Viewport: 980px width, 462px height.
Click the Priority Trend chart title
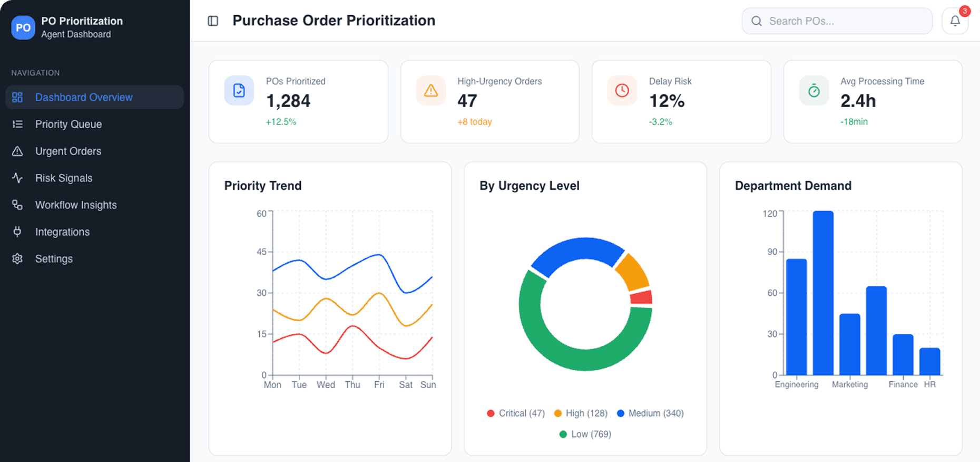263,186
